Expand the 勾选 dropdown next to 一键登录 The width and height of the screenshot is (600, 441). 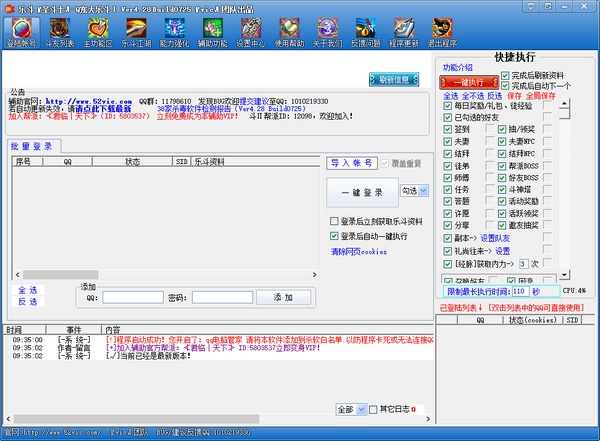(x=414, y=190)
